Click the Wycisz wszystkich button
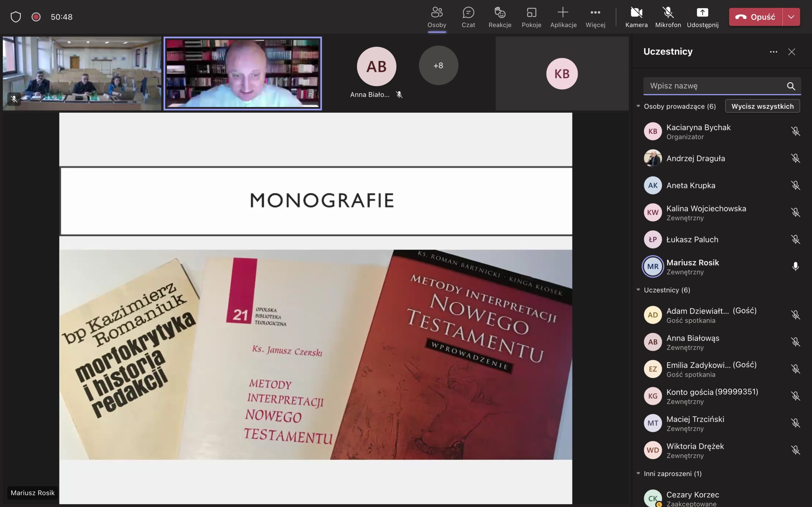This screenshot has height=507, width=812. [x=762, y=106]
